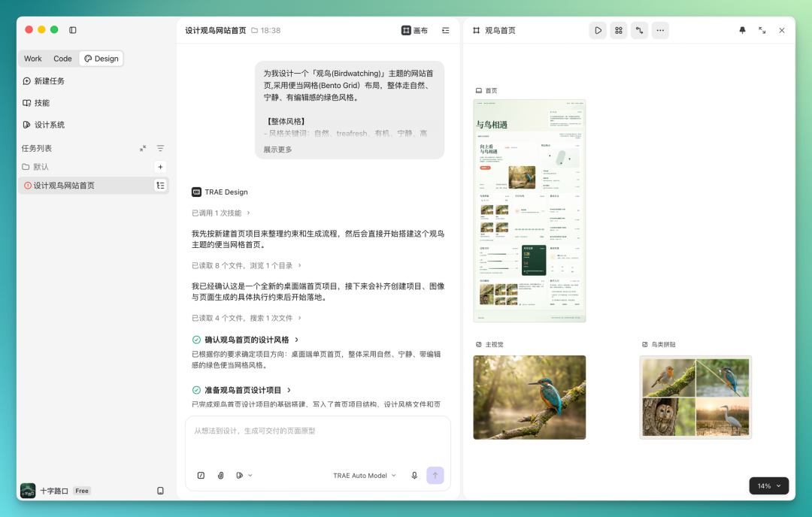Pin the canvas panel

(x=743, y=31)
